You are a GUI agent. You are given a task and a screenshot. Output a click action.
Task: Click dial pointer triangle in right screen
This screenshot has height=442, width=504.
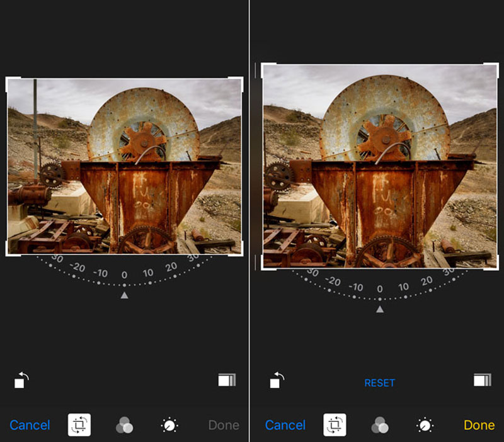pyautogui.click(x=380, y=309)
